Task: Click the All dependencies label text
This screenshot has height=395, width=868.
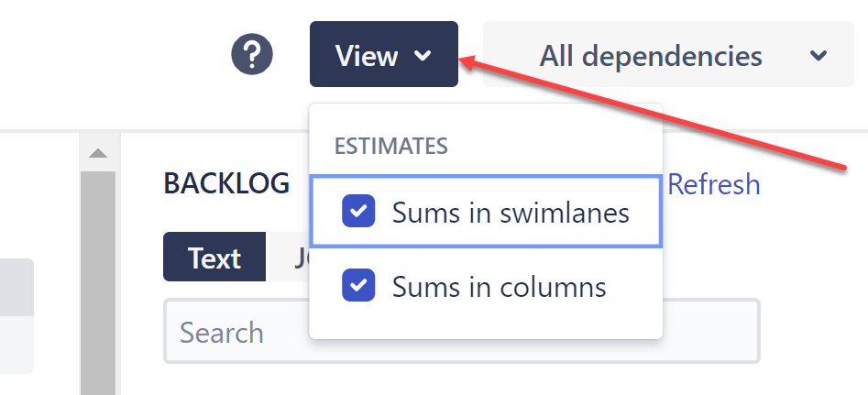Action: (x=651, y=56)
